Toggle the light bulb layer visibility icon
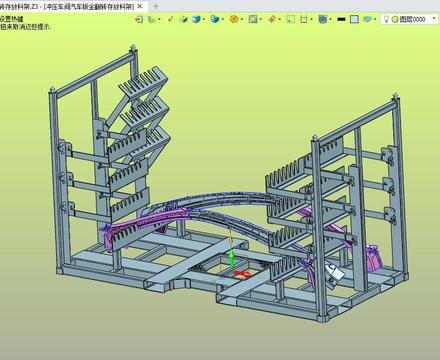The image size is (440, 360). coord(386,19)
